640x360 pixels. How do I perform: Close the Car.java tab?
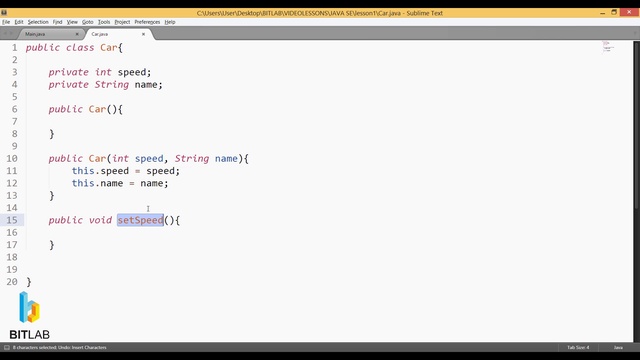[143, 34]
